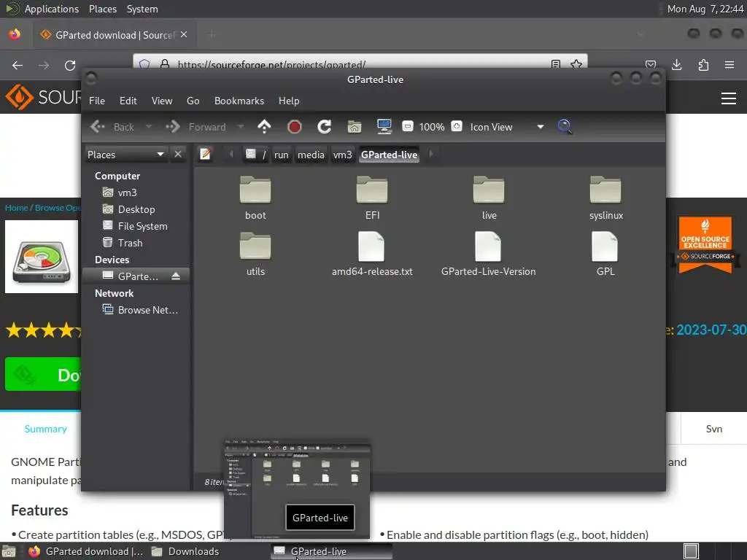747x560 pixels.
Task: Open Trash from the sidebar
Action: click(136, 243)
